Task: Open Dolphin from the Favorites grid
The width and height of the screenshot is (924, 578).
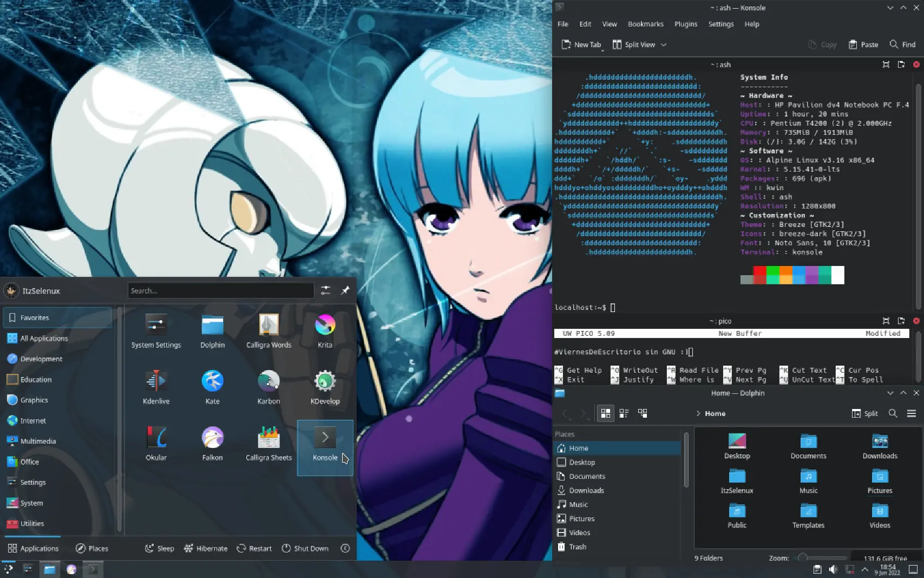Action: [212, 330]
